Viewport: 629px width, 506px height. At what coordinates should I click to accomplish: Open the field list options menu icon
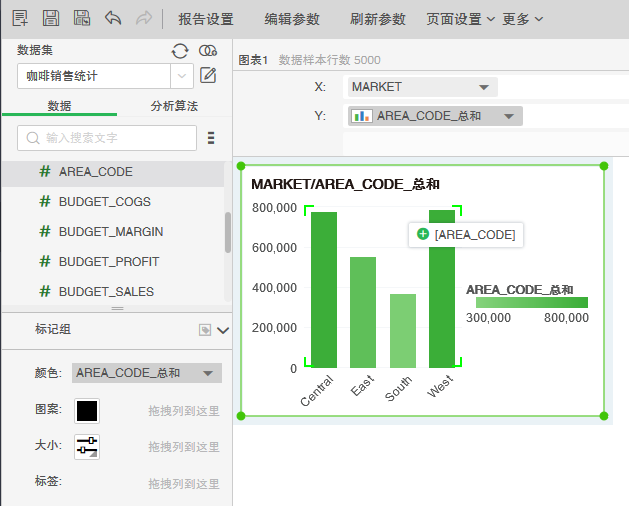coord(211,138)
